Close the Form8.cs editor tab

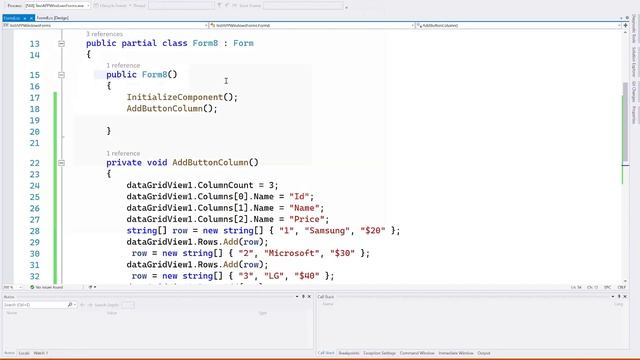pyautogui.click(x=31, y=18)
